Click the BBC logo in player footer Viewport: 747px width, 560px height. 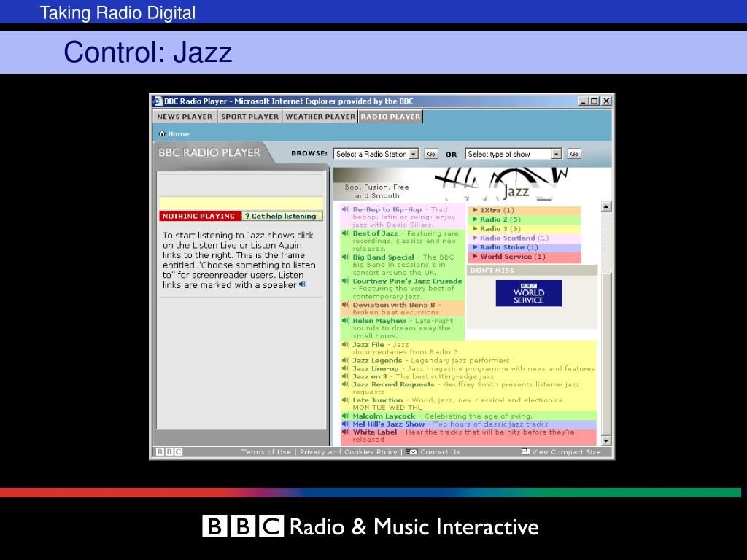(169, 451)
